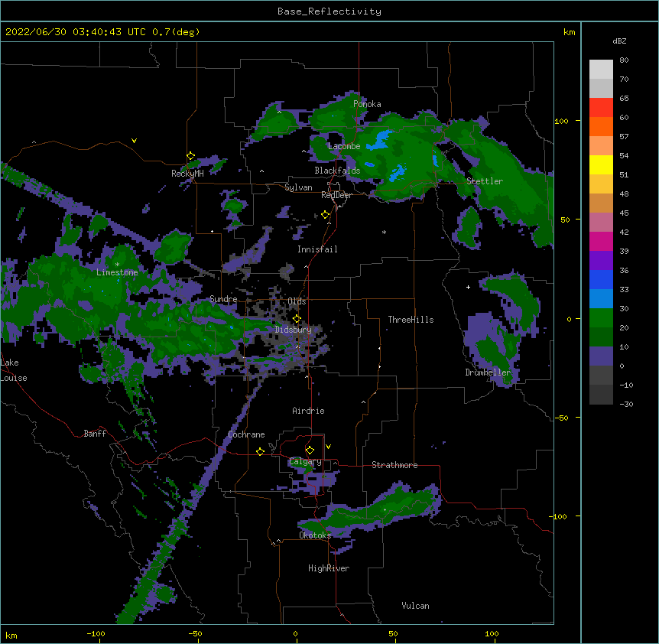Pick the white 70-80 dBZ legend swatch

[x=601, y=69]
